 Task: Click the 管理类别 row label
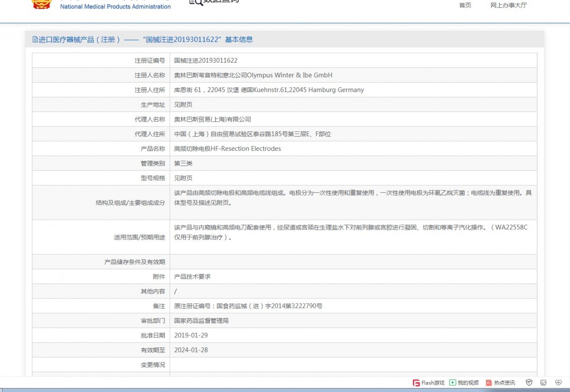(153, 163)
